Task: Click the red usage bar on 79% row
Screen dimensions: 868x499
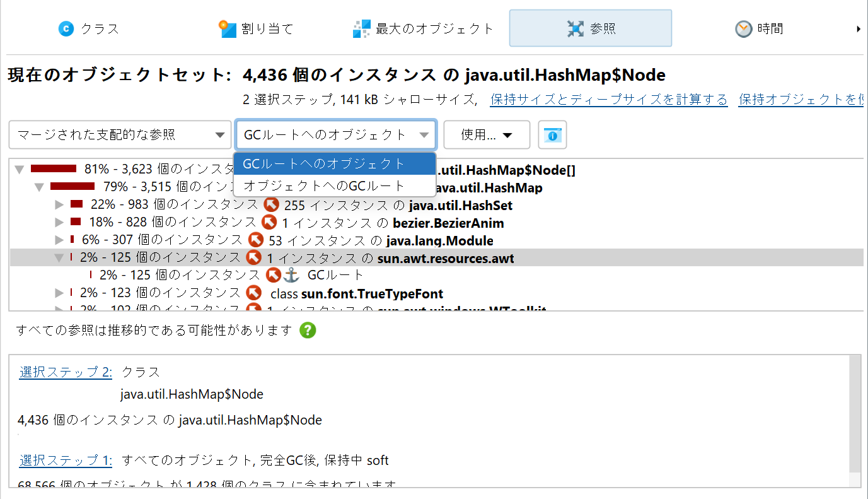Action: 72,186
